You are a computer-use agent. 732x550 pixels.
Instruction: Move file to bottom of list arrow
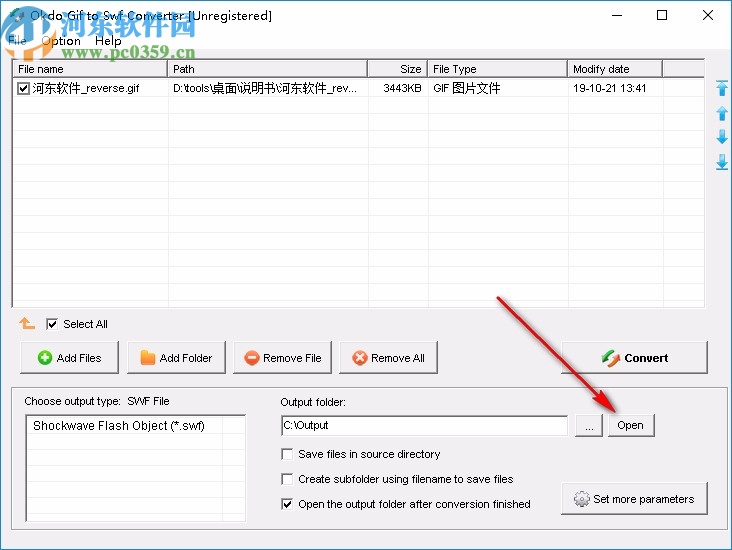[722, 162]
